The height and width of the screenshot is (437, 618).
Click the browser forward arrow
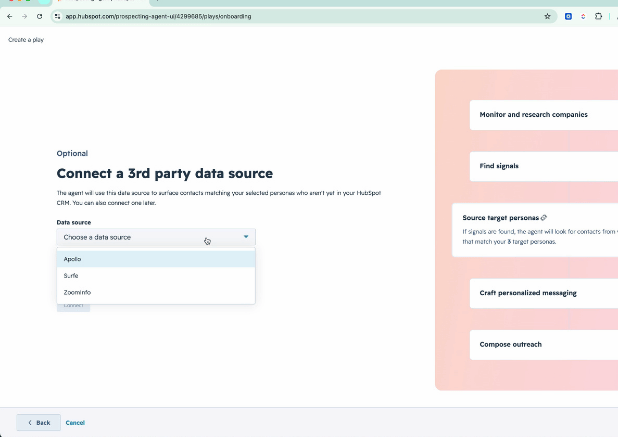pos(24,16)
